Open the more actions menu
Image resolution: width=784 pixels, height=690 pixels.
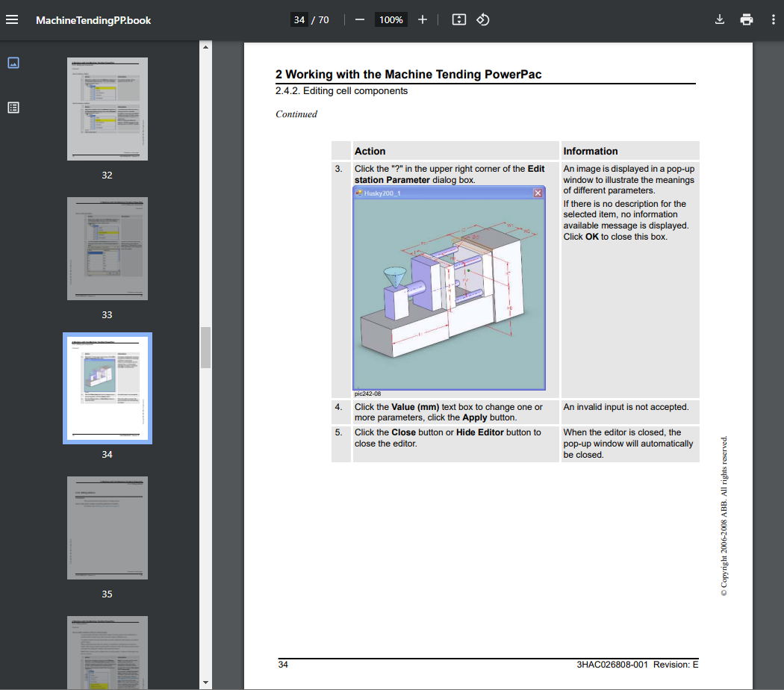coord(773,19)
